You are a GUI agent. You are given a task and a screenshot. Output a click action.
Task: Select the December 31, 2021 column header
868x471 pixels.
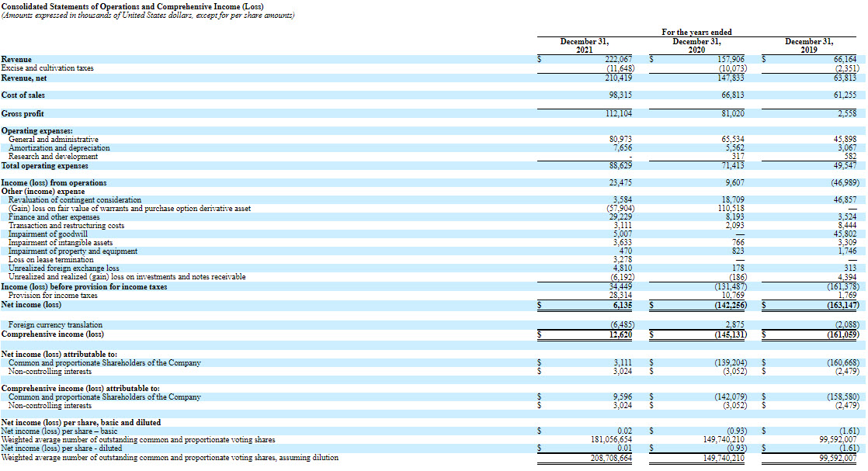[x=585, y=45]
